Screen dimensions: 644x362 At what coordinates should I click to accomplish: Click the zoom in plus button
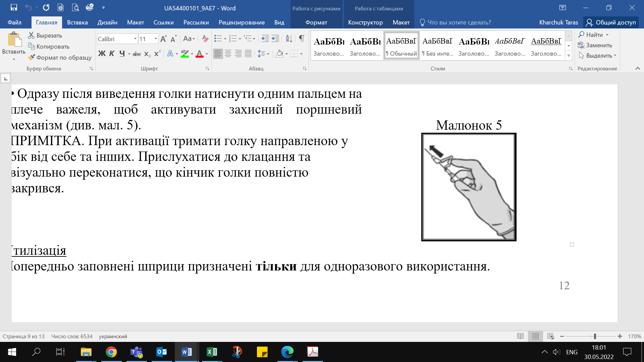coord(620,336)
